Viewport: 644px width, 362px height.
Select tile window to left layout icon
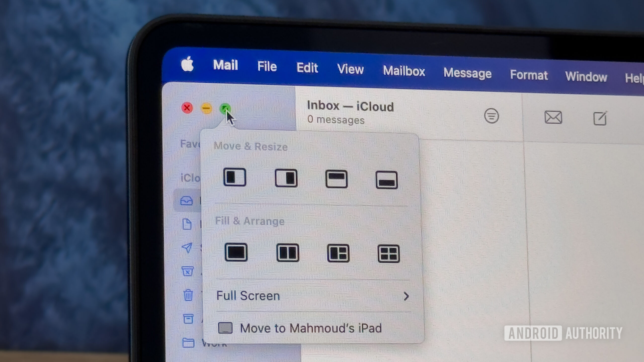235,177
